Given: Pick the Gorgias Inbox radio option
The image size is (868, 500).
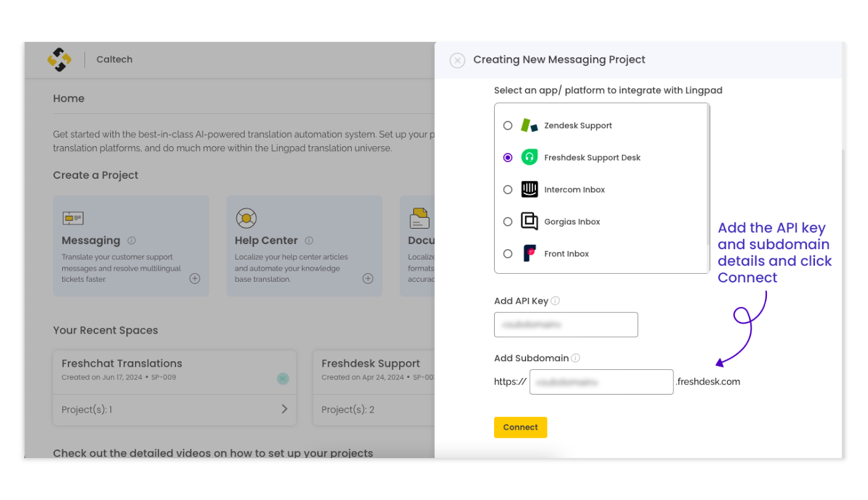Looking at the screenshot, I should (508, 222).
